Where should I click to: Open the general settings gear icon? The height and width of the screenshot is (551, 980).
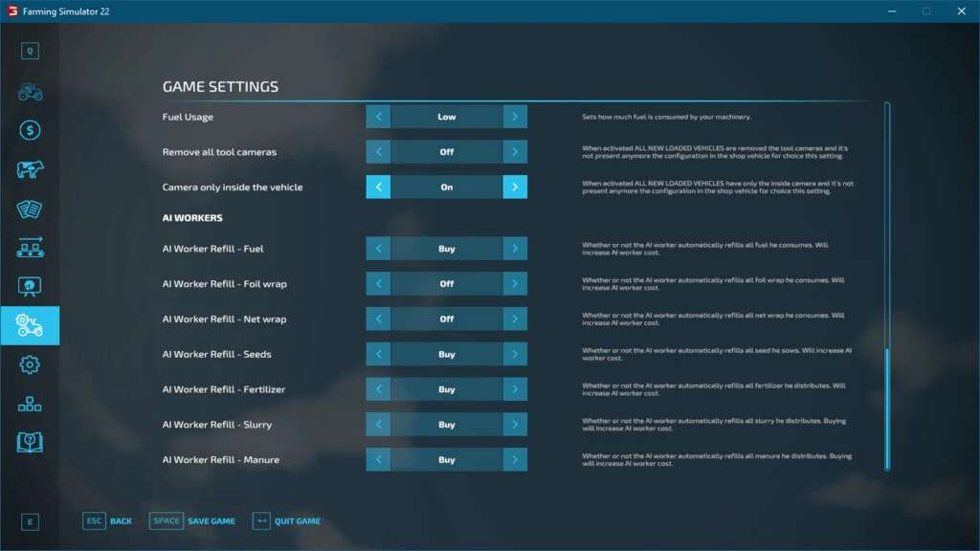[x=30, y=364]
